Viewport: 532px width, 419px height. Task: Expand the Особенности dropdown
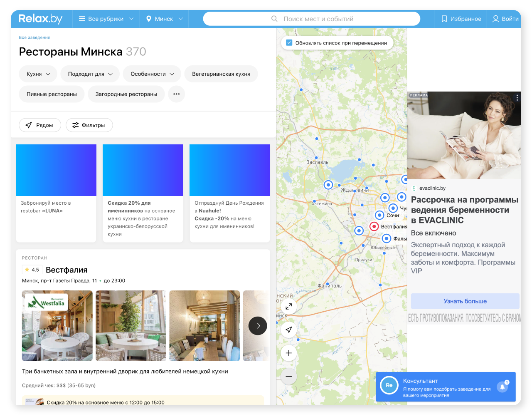point(152,74)
